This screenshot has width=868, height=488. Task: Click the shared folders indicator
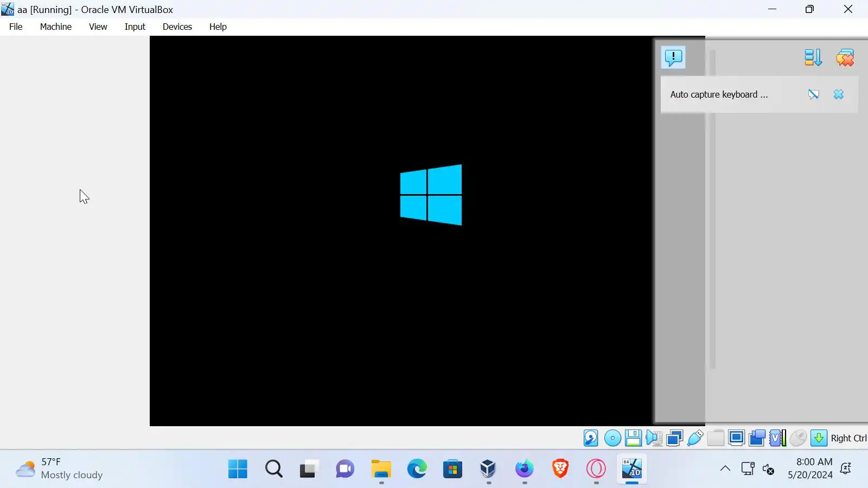[x=716, y=438]
